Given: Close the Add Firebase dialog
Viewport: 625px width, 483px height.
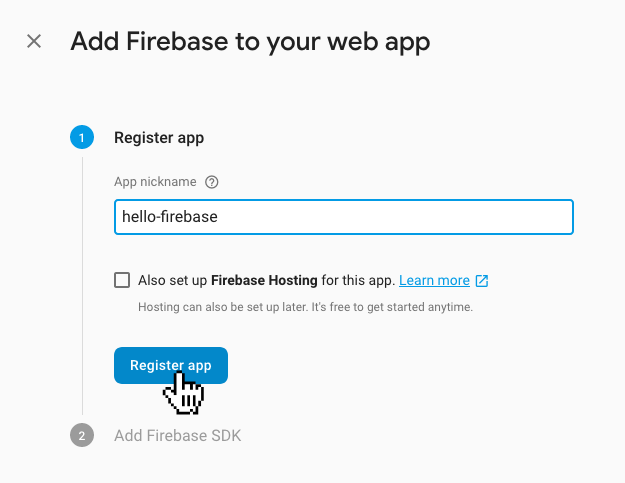Looking at the screenshot, I should click(x=34, y=42).
